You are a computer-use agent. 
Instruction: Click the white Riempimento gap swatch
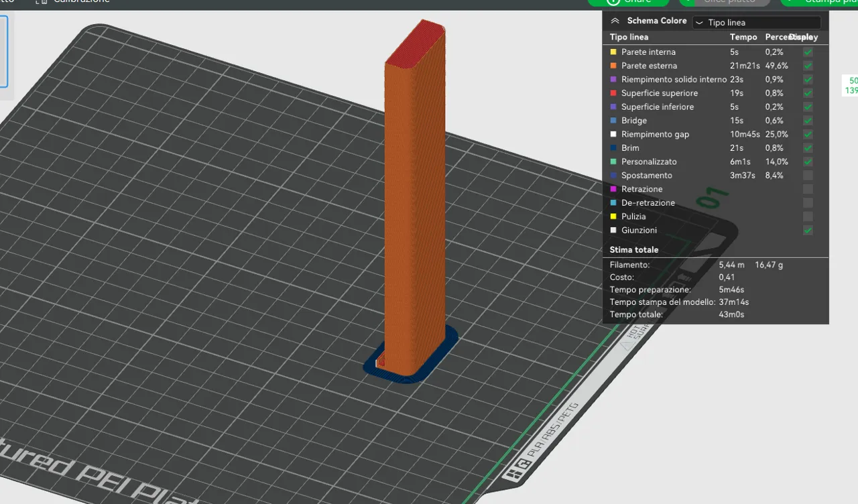click(x=613, y=134)
